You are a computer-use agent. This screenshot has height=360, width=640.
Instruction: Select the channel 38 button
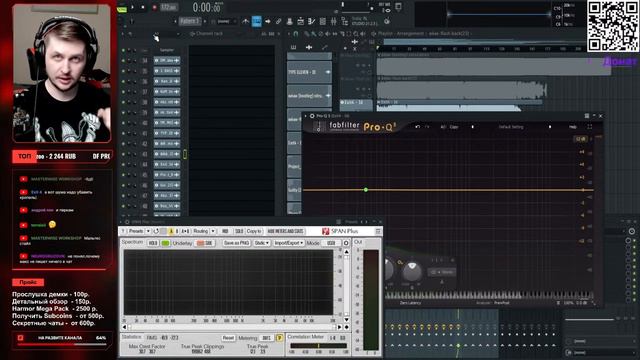tap(167, 102)
